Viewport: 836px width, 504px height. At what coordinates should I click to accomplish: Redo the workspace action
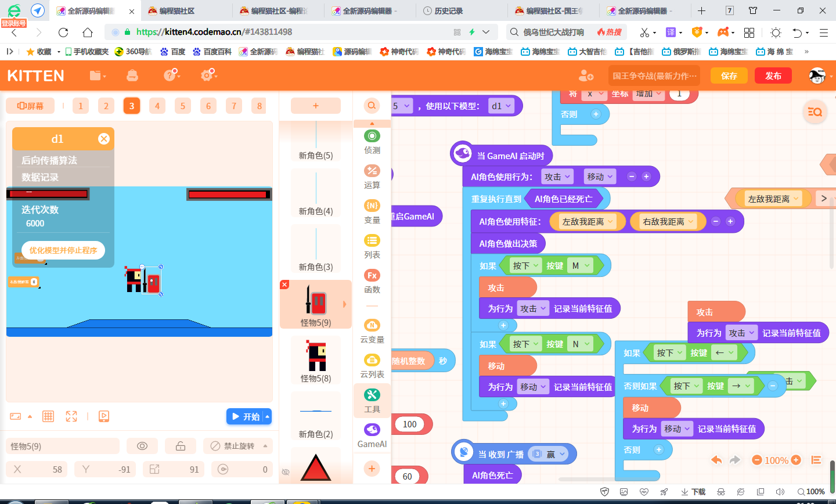[x=735, y=460]
